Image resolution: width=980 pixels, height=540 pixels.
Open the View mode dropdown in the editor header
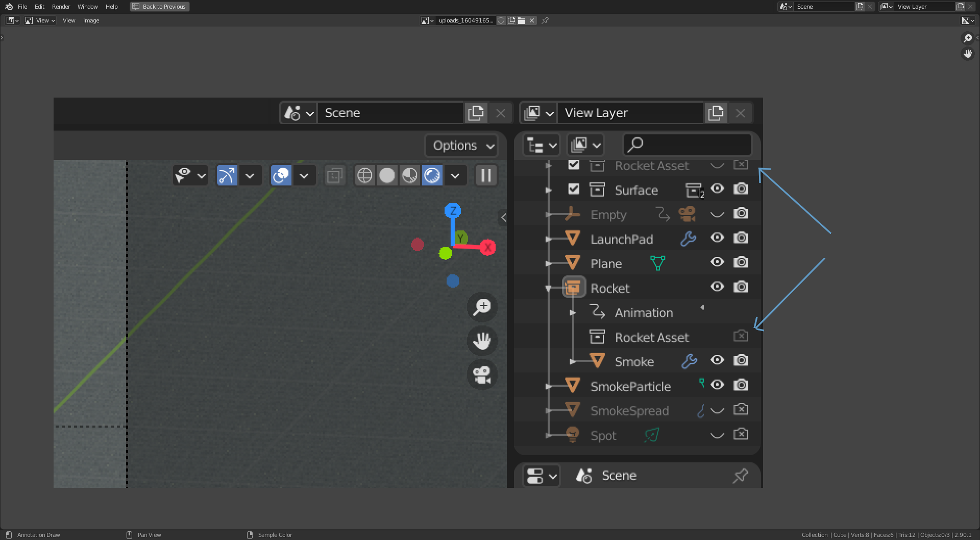(40, 20)
